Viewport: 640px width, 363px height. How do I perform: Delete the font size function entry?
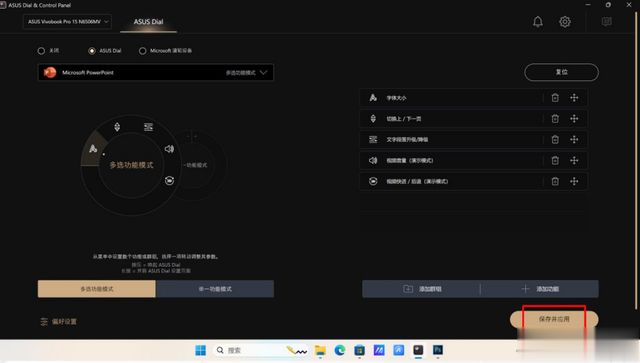555,98
